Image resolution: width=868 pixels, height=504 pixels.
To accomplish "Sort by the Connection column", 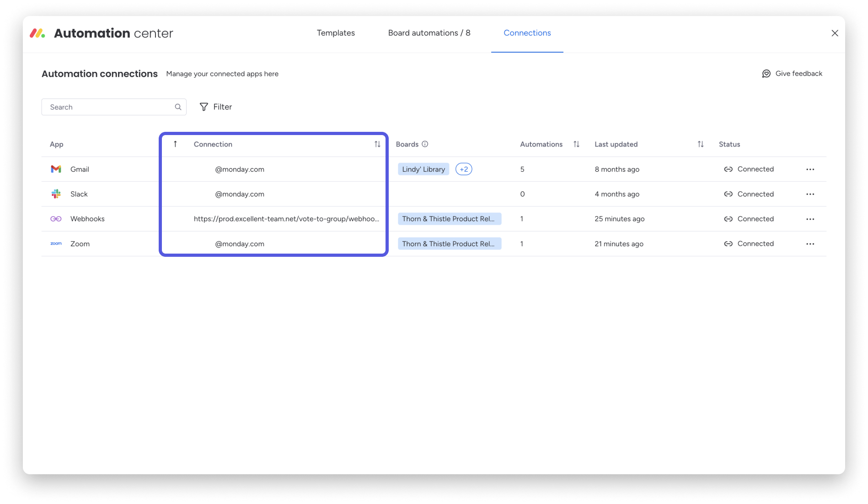I will [377, 144].
